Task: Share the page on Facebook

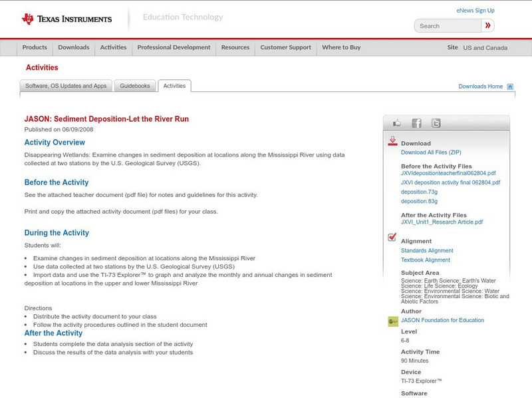Action: click(x=416, y=122)
